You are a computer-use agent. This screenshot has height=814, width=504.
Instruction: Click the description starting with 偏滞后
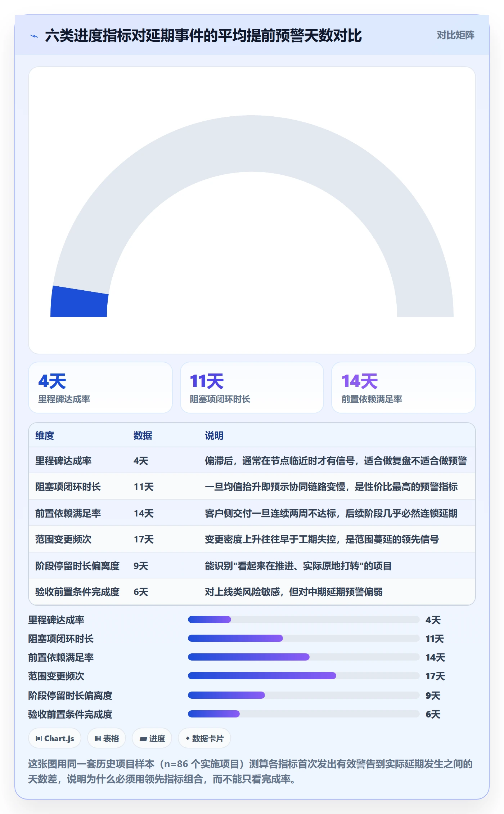(x=336, y=461)
